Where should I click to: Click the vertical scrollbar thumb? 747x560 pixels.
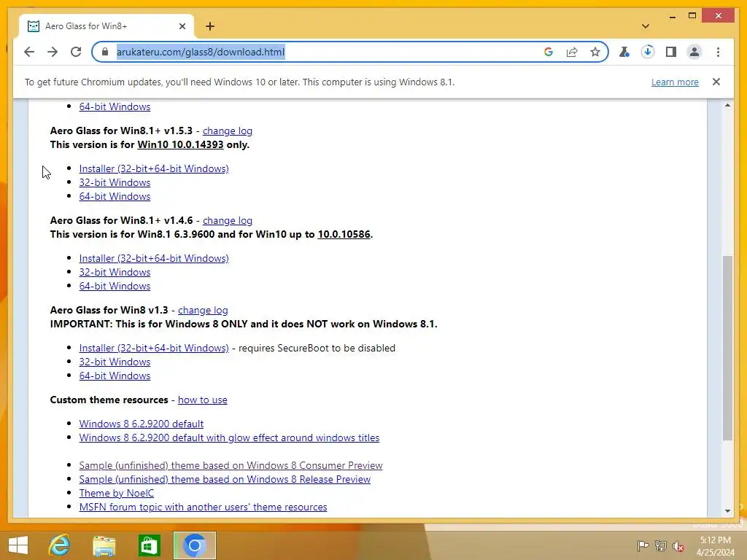[727, 348]
